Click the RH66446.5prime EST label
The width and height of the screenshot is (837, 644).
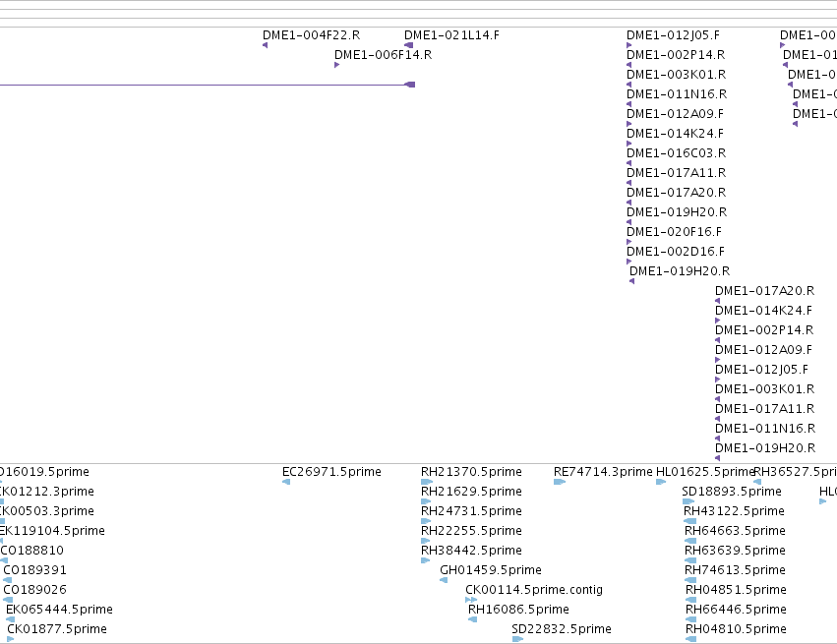pyautogui.click(x=736, y=610)
